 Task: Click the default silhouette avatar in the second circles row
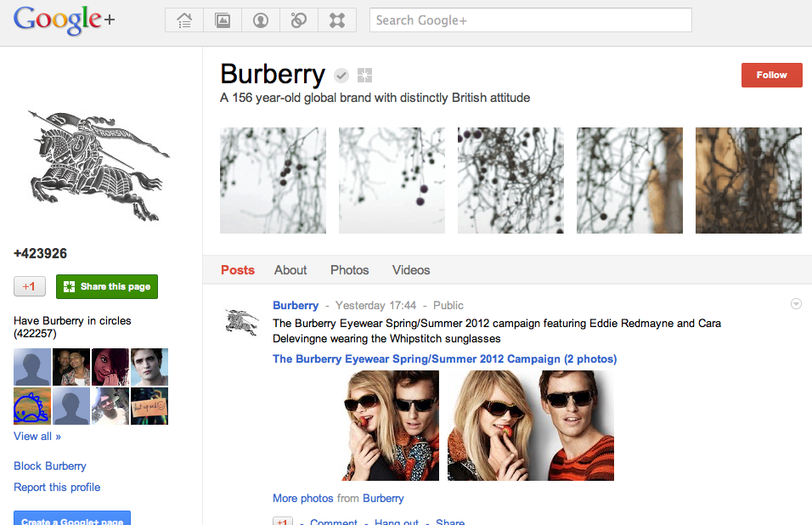(71, 406)
